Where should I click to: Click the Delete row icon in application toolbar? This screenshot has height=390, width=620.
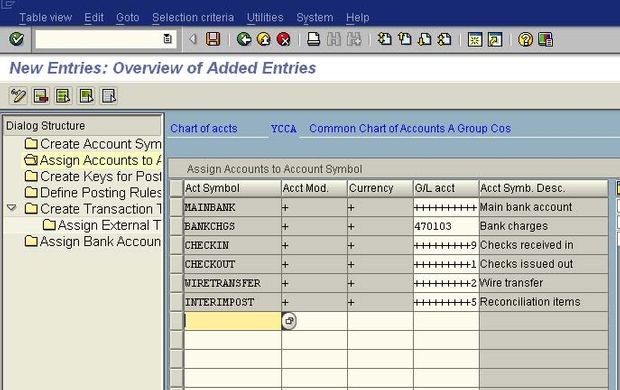tap(41, 96)
